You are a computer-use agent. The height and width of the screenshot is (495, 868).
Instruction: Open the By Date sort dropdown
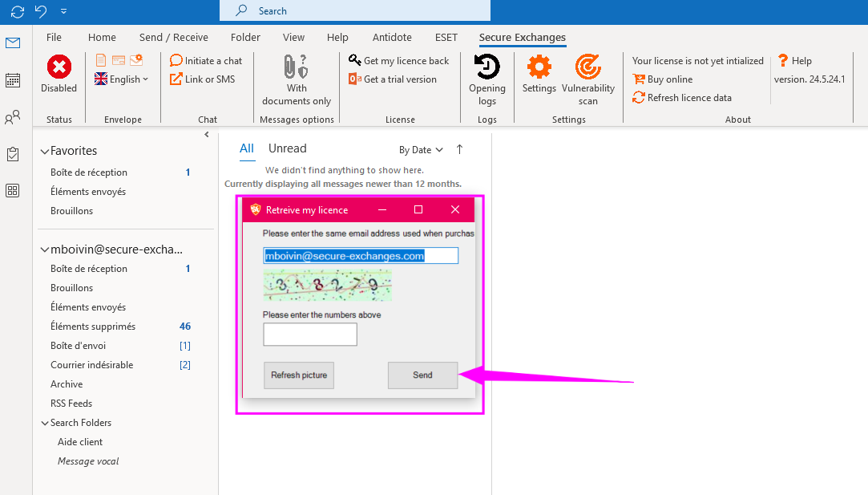pos(421,150)
